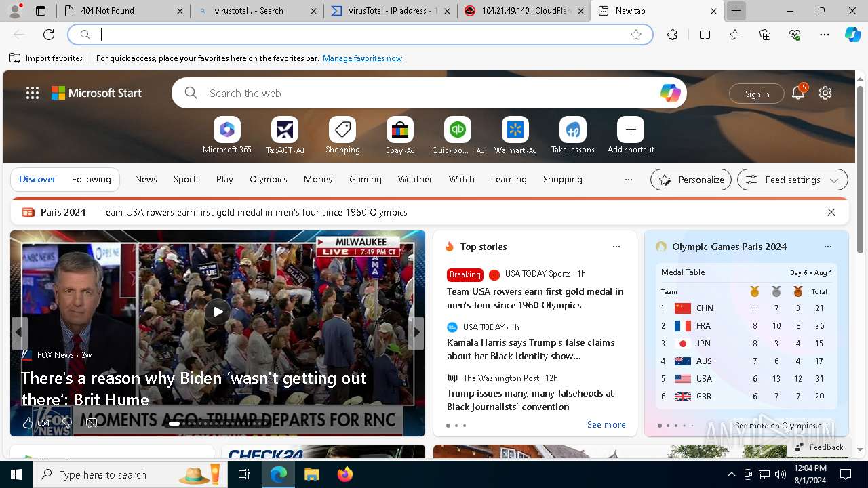Screen dimensions: 868x488
Task: Go to next carousel story arrow
Action: tap(416, 332)
